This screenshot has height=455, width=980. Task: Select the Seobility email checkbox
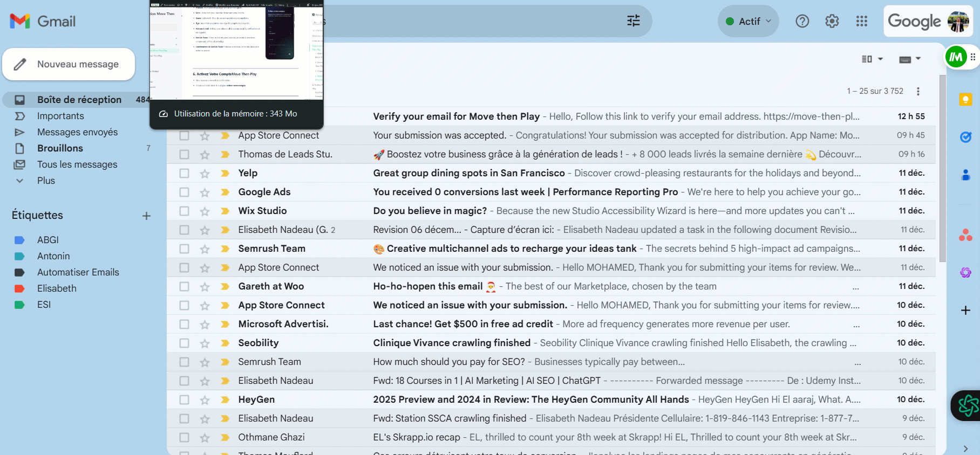pyautogui.click(x=184, y=343)
